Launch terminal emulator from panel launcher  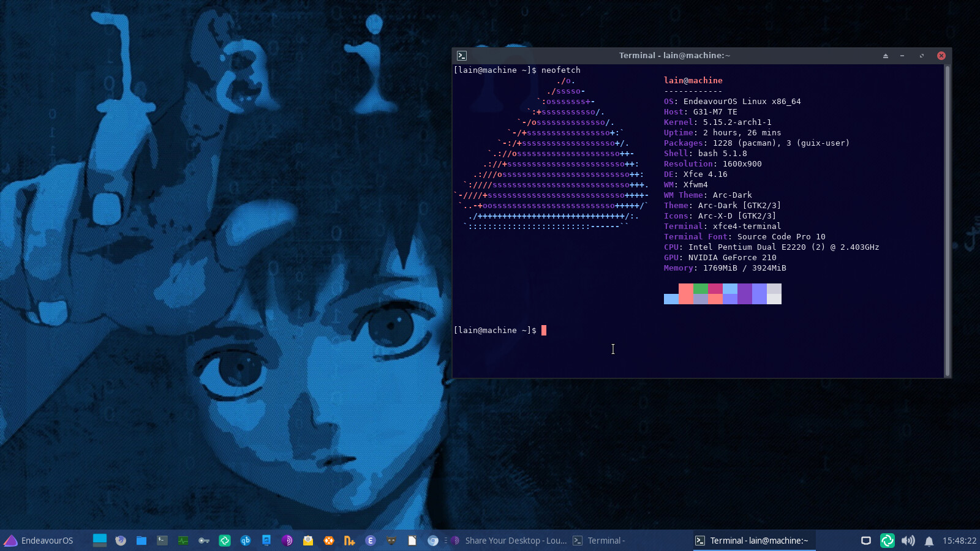(x=162, y=541)
